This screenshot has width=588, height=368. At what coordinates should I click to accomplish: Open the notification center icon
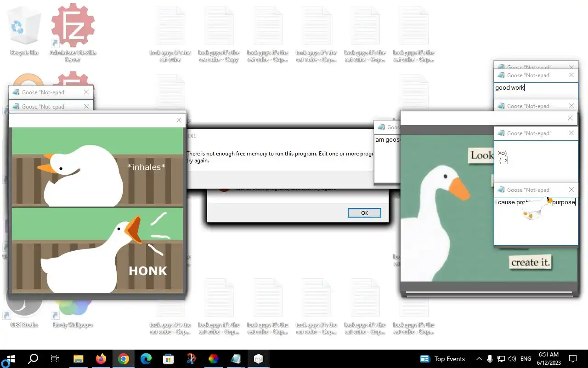pyautogui.click(x=573, y=359)
